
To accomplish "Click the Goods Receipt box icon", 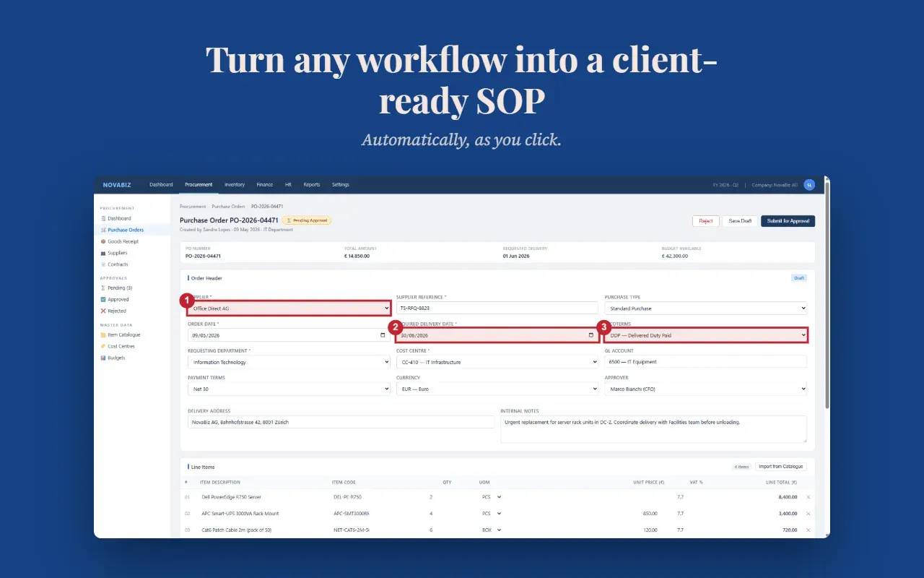I will coord(103,241).
